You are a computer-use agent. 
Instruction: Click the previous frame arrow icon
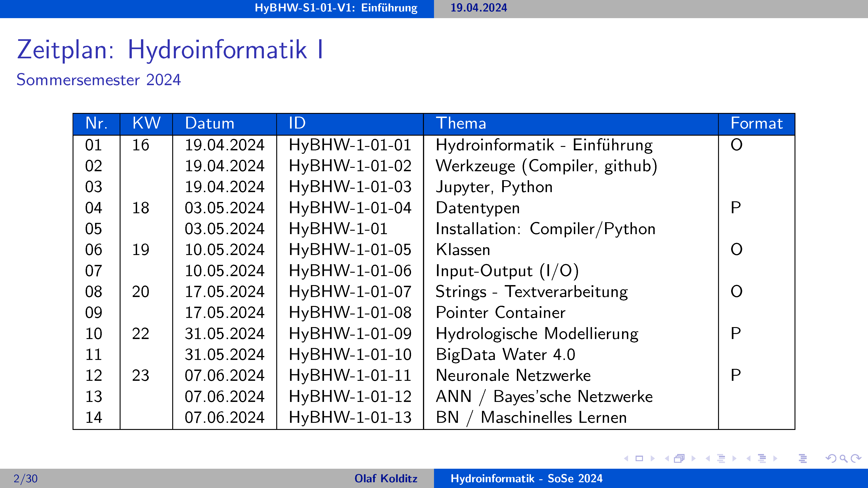click(x=667, y=458)
